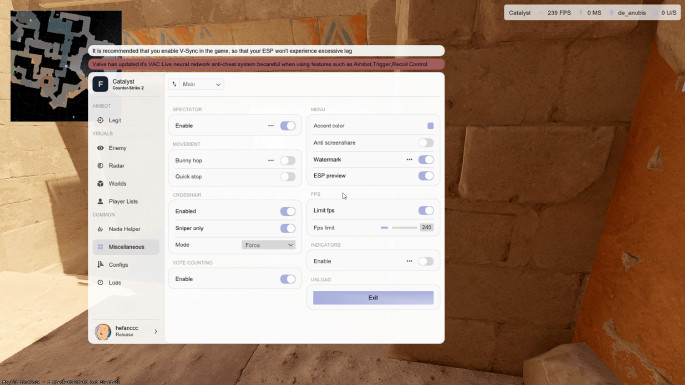Select the Radar icon in sidebar

pyautogui.click(x=100, y=166)
